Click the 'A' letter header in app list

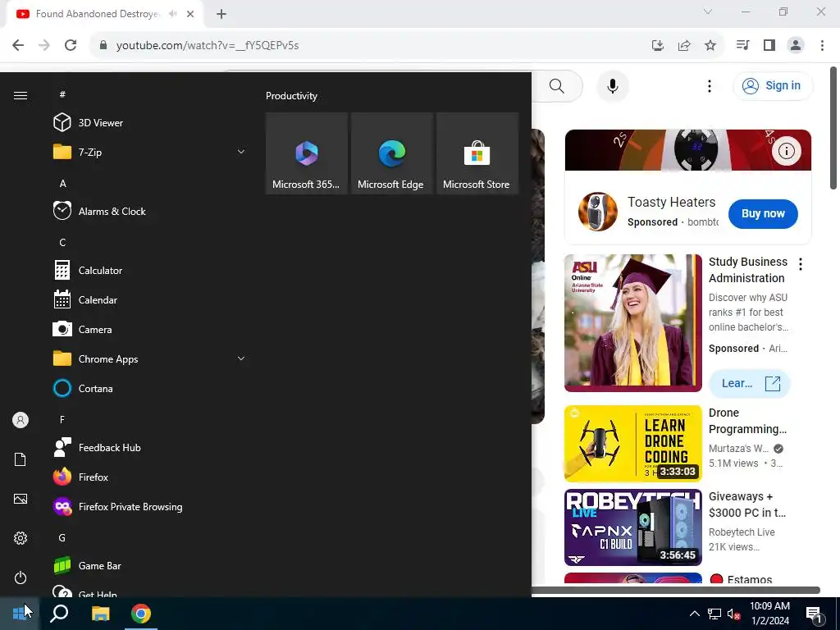[x=62, y=184]
